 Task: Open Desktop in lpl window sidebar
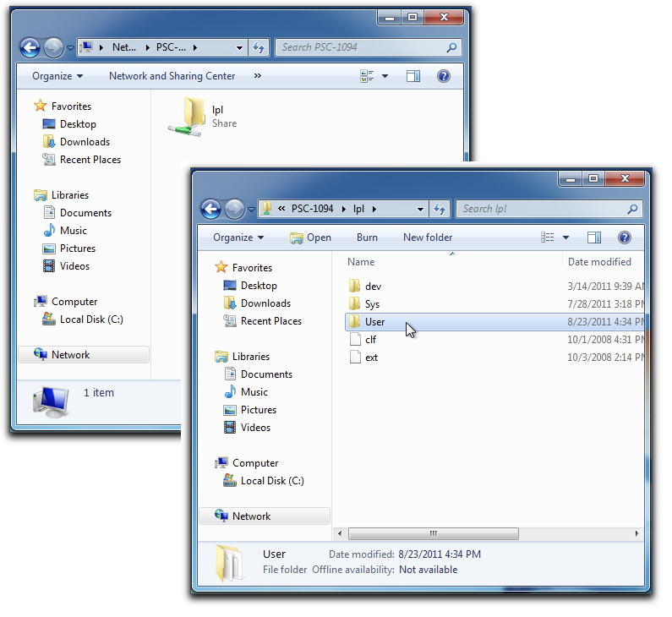(x=250, y=286)
